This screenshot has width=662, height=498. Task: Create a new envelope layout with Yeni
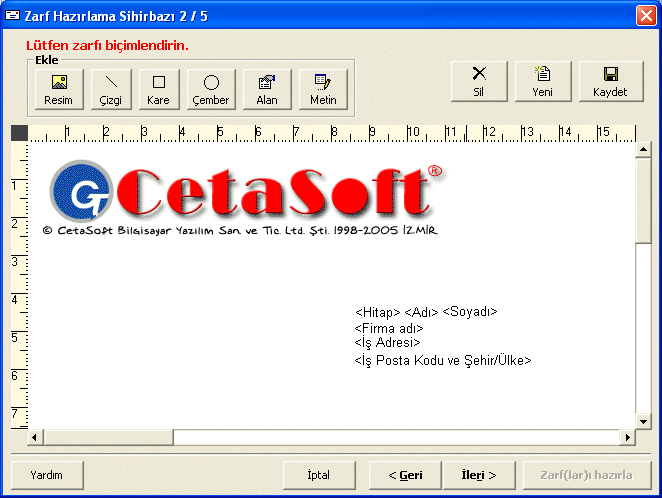[543, 81]
